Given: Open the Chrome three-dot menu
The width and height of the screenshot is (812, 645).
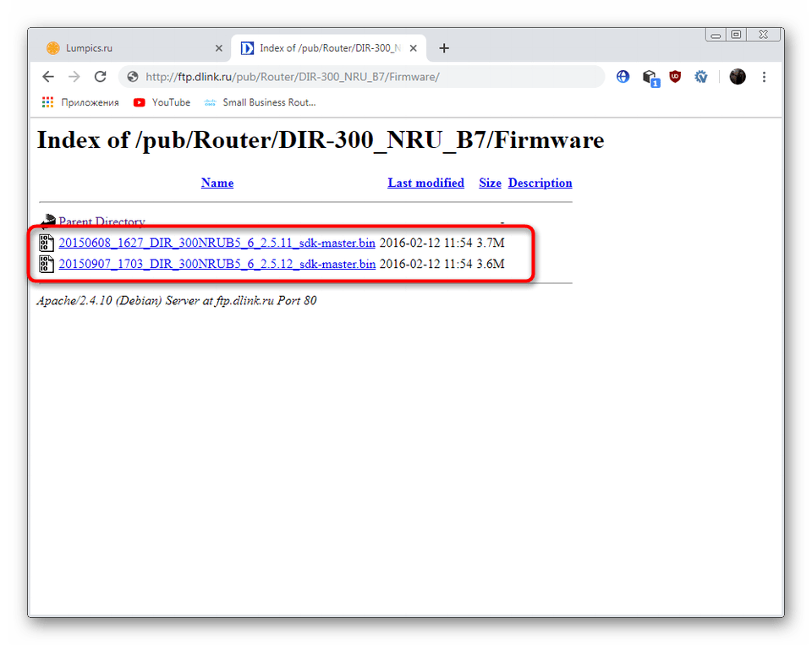Looking at the screenshot, I should [x=764, y=77].
